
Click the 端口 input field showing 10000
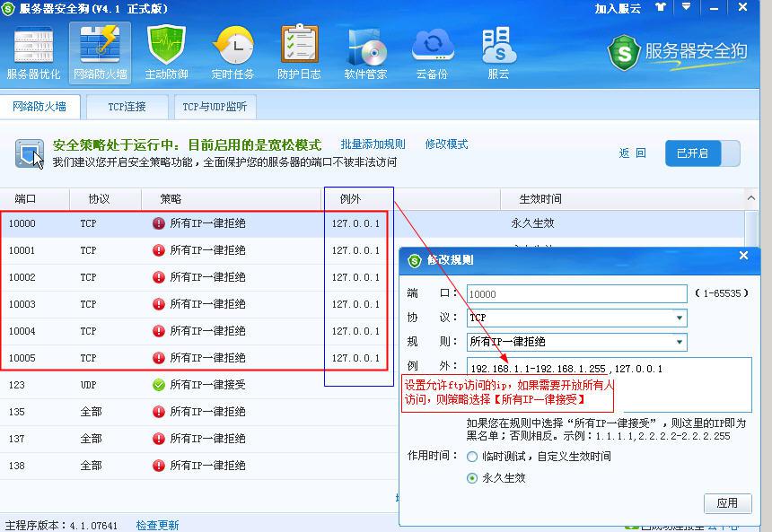576,293
